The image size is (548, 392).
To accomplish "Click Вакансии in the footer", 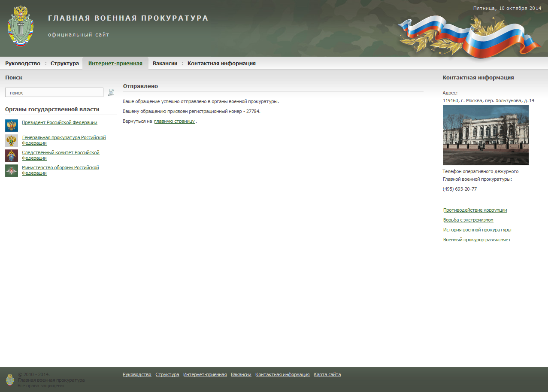I will click(241, 374).
